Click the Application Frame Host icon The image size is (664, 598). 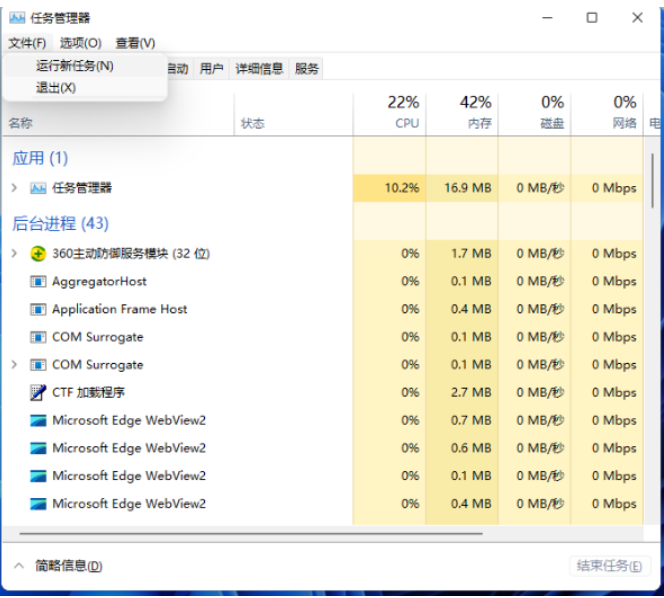pos(38,310)
